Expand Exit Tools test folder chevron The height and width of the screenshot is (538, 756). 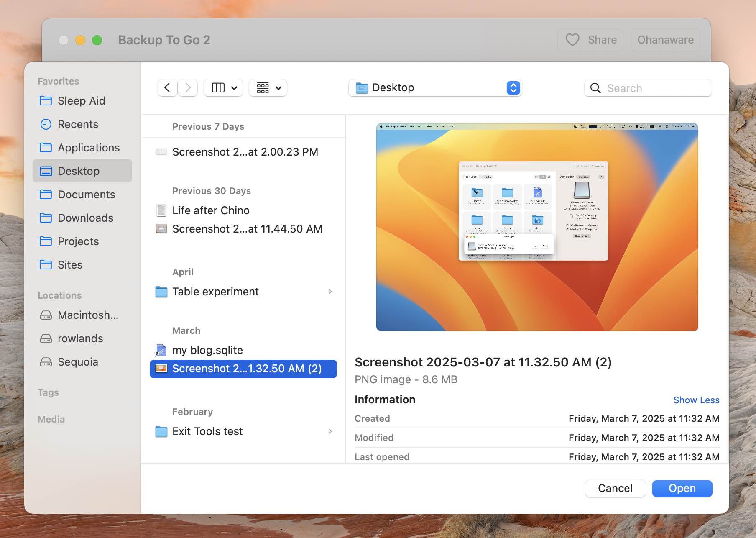(x=330, y=431)
